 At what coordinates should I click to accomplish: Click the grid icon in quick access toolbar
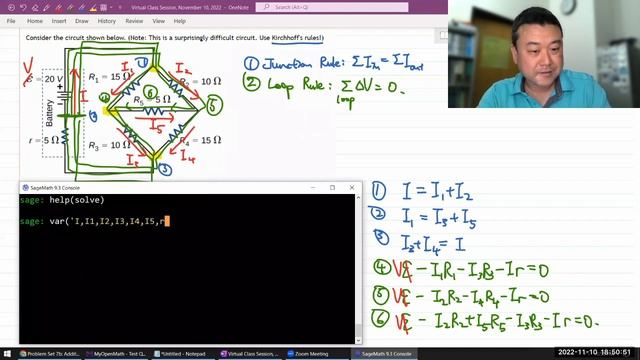pos(104,7)
